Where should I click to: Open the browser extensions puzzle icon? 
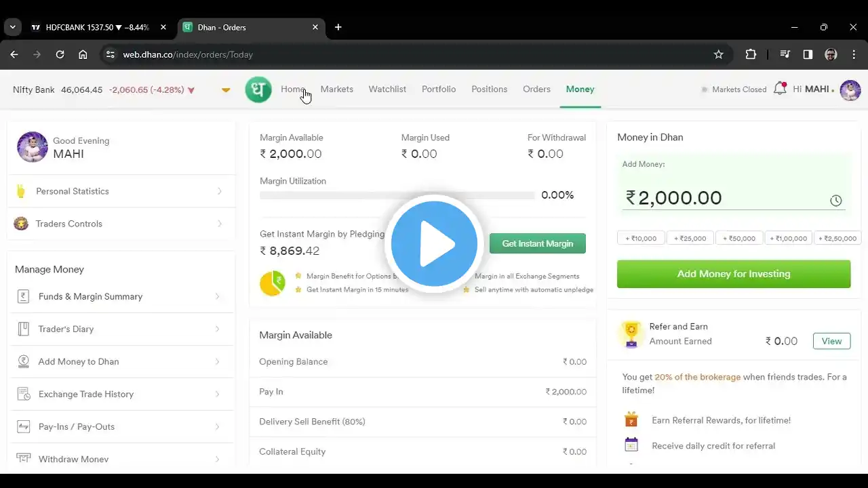[751, 54]
